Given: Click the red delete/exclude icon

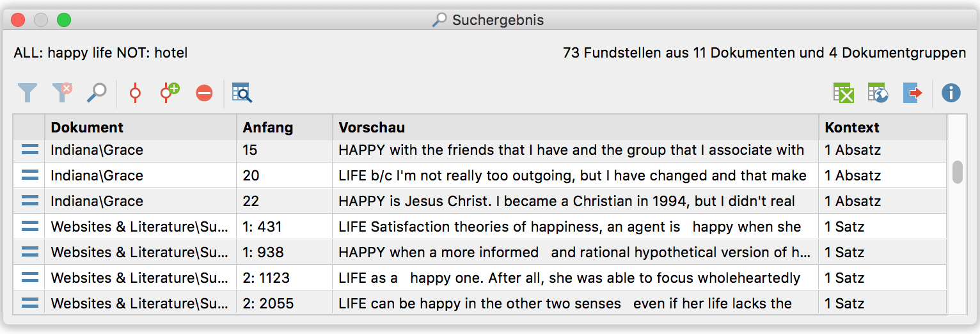Looking at the screenshot, I should click(x=204, y=94).
